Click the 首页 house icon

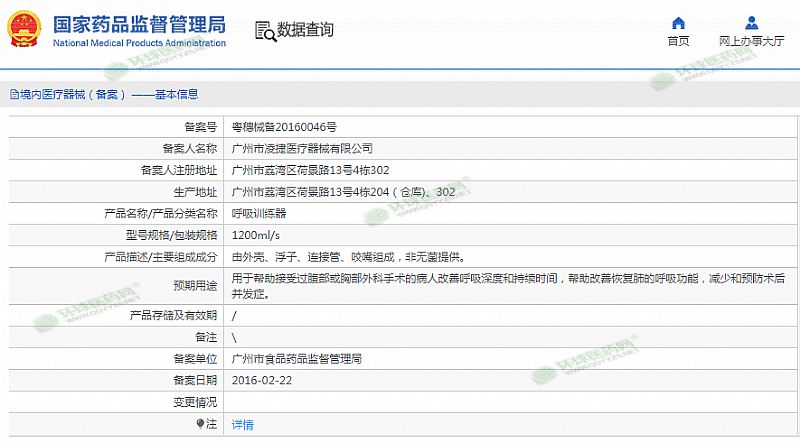[x=678, y=23]
